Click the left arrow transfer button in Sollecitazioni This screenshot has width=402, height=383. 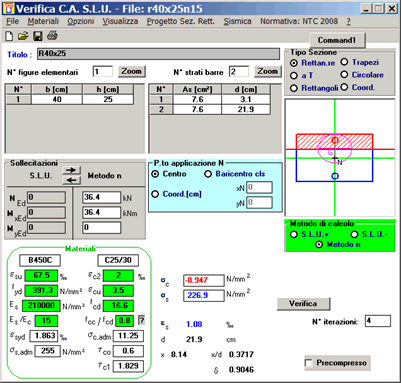click(x=71, y=180)
